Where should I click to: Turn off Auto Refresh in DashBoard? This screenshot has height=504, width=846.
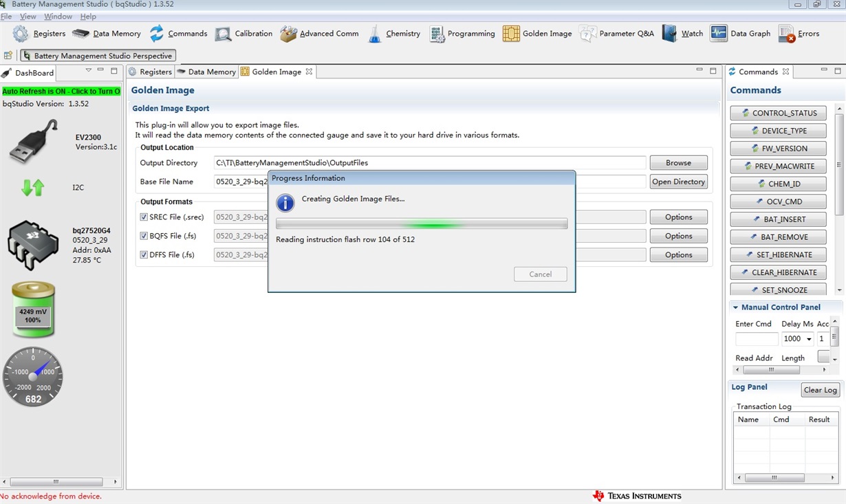tap(61, 91)
